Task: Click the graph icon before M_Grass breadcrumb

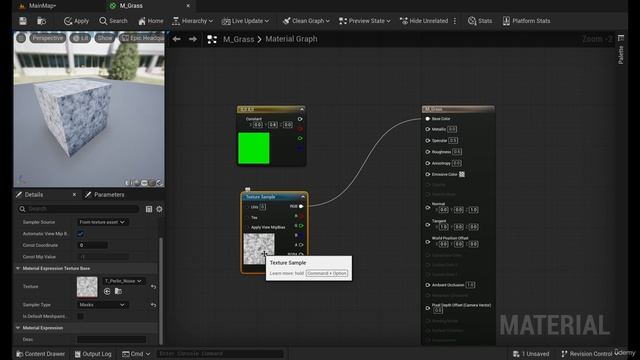Action: tap(212, 39)
